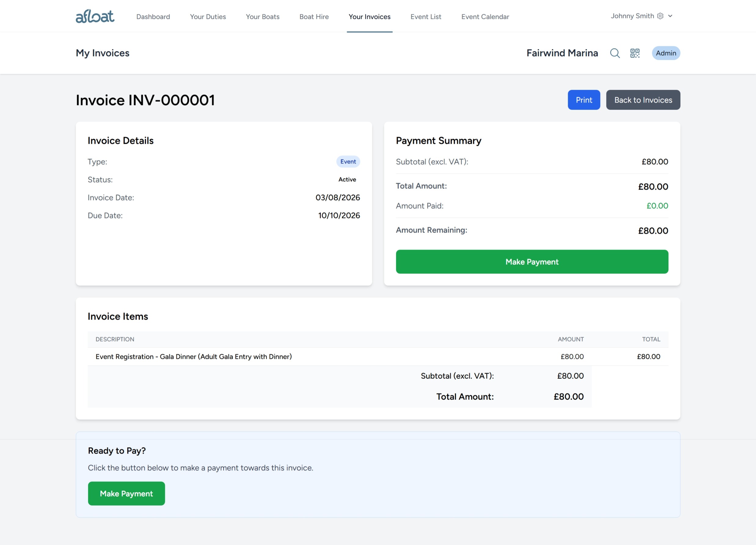Click the Print button
Image resolution: width=756 pixels, height=545 pixels.
[x=584, y=100]
